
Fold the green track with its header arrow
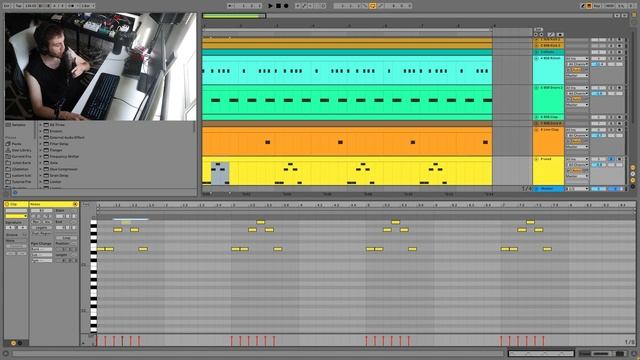pos(536,88)
